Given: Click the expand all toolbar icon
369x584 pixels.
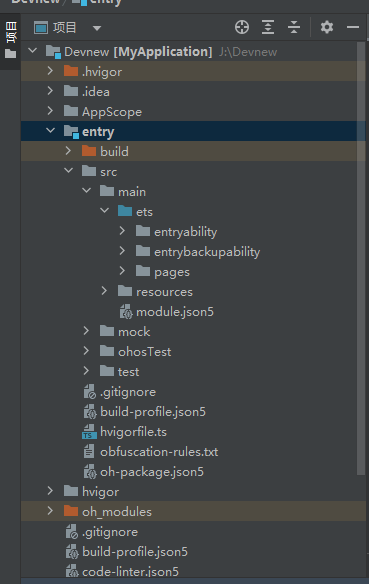Looking at the screenshot, I should click(x=268, y=27).
